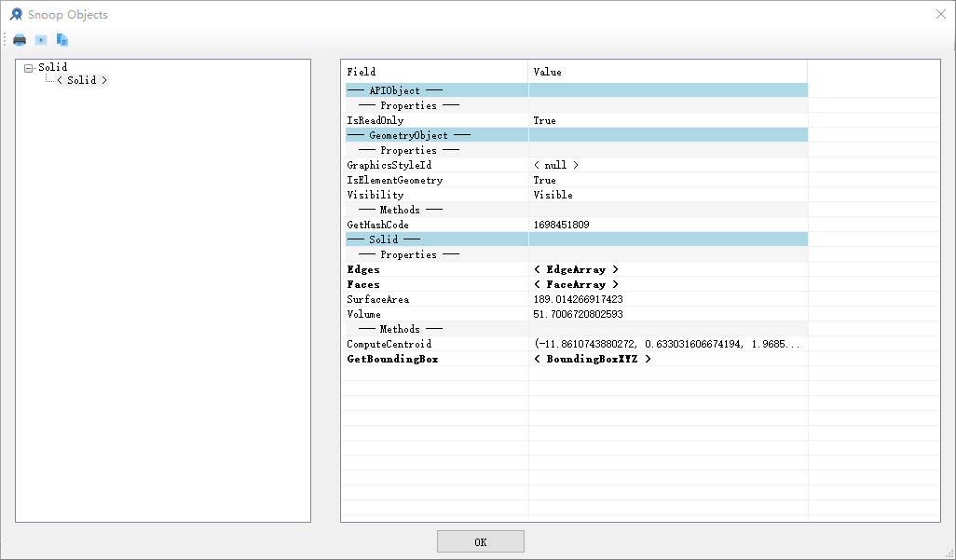The height and width of the screenshot is (560, 956).
Task: Click the GeometryObject section header
Action: [576, 135]
